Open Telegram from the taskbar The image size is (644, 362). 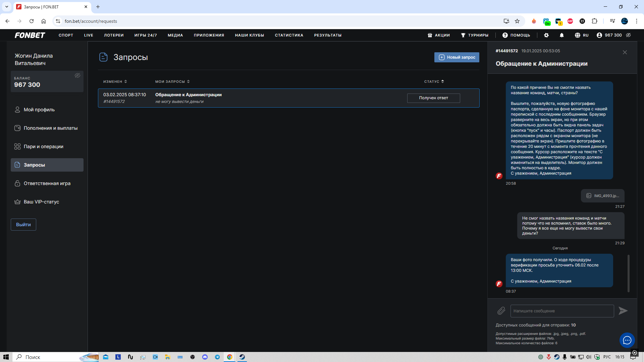(217, 357)
